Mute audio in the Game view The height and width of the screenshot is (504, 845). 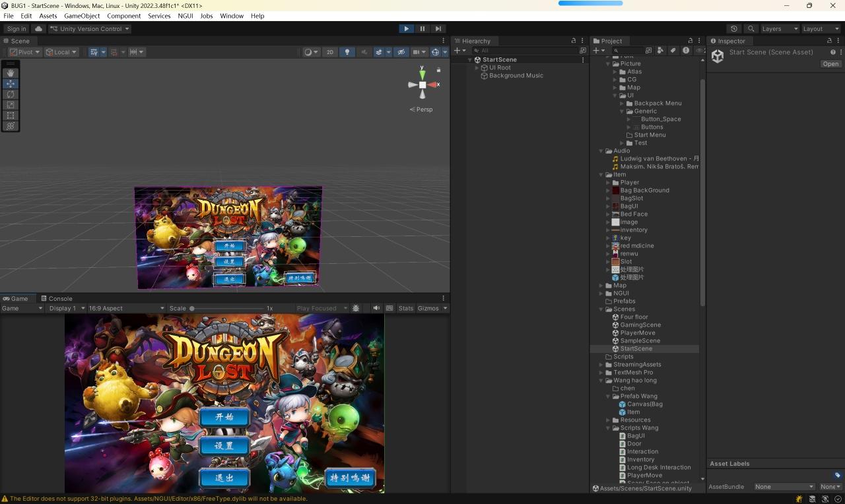pos(376,308)
